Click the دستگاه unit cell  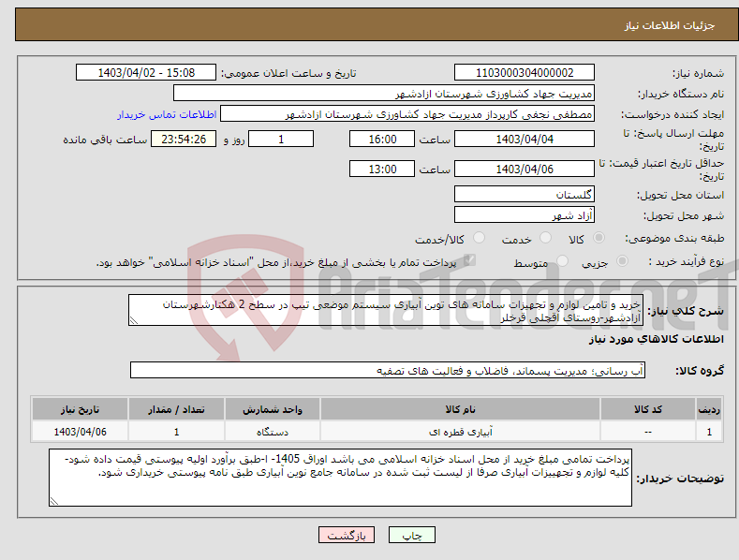pos(273,432)
